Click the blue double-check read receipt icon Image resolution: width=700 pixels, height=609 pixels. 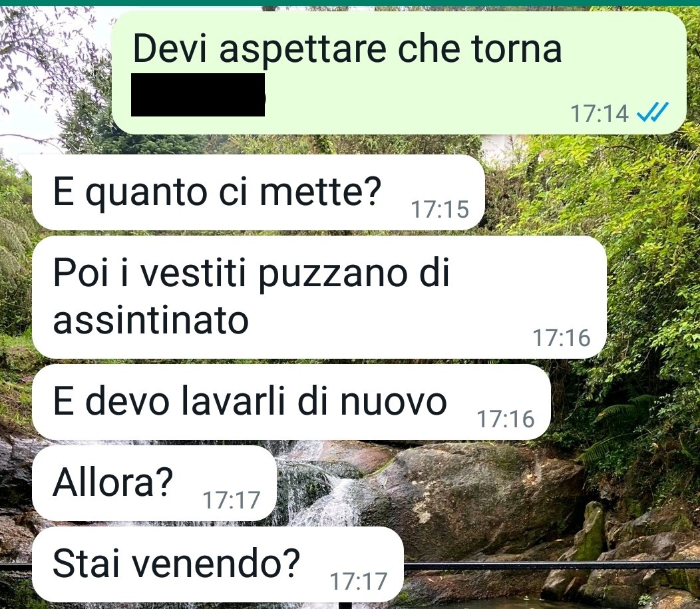pyautogui.click(x=652, y=112)
